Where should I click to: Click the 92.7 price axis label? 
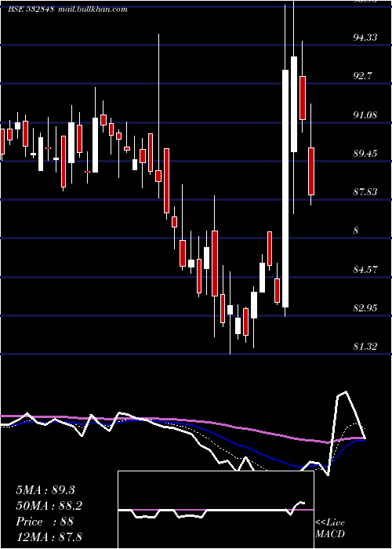tap(362, 76)
